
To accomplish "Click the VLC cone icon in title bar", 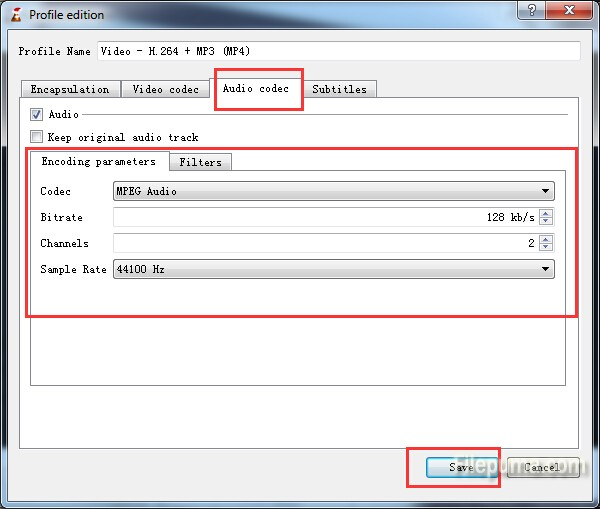I will tap(15, 15).
